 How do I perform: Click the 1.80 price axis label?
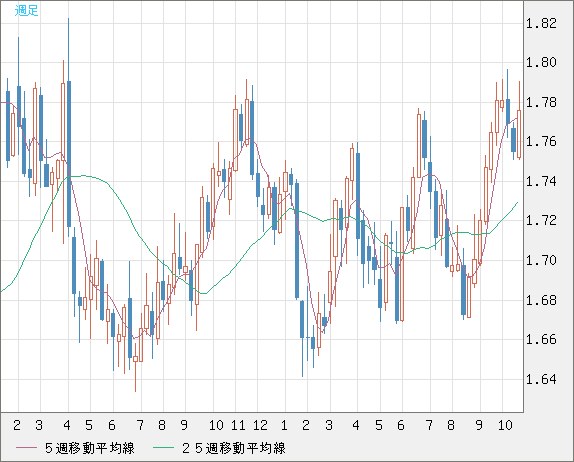pyautogui.click(x=541, y=63)
